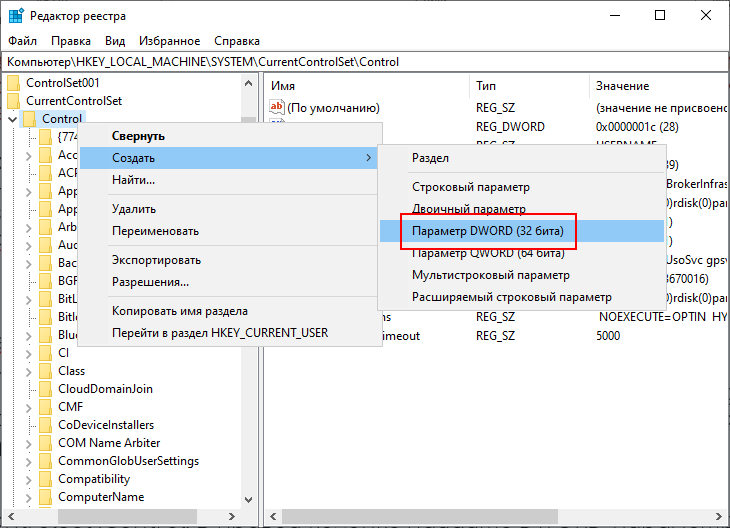
Task: Open the Избранное menu
Action: [169, 41]
